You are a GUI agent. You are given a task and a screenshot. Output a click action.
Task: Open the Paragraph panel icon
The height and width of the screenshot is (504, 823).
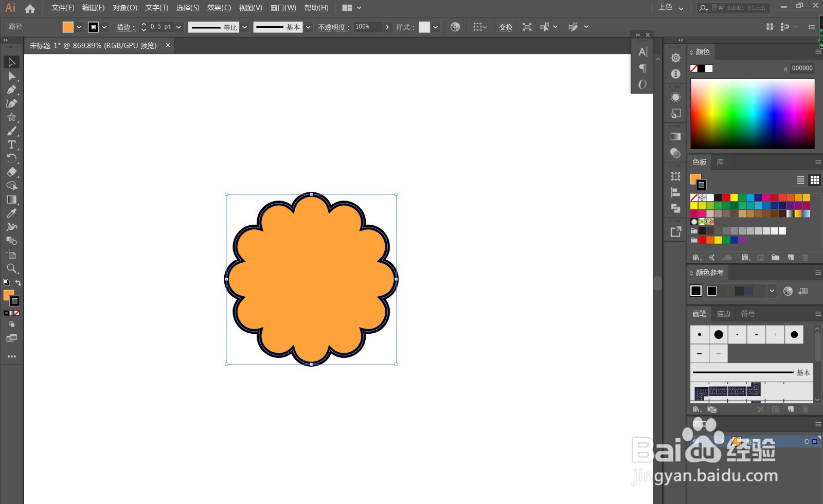pos(642,68)
